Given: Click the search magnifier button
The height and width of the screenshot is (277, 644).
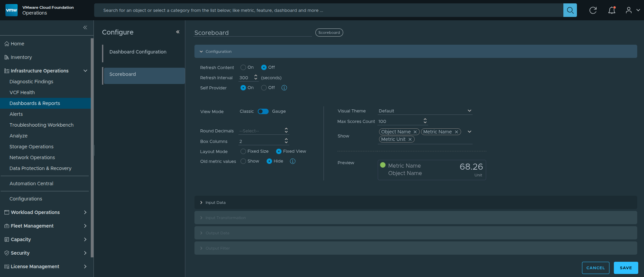Looking at the screenshot, I should 570,10.
